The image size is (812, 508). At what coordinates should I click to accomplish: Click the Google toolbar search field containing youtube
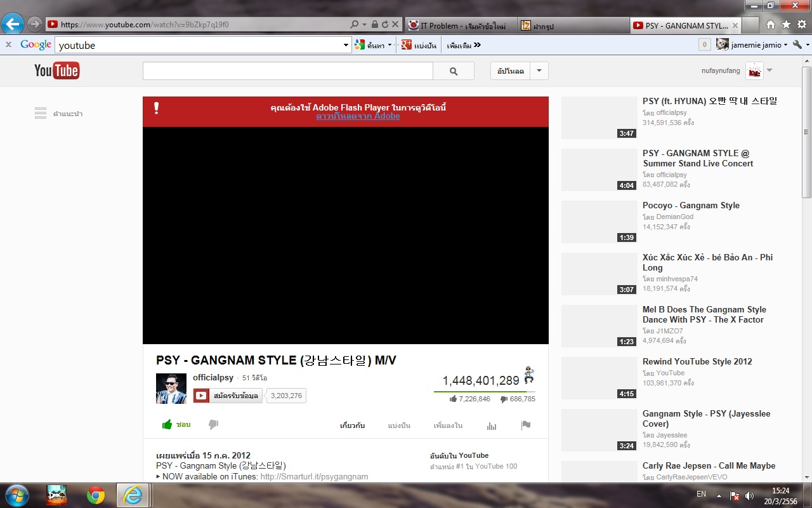(x=199, y=45)
